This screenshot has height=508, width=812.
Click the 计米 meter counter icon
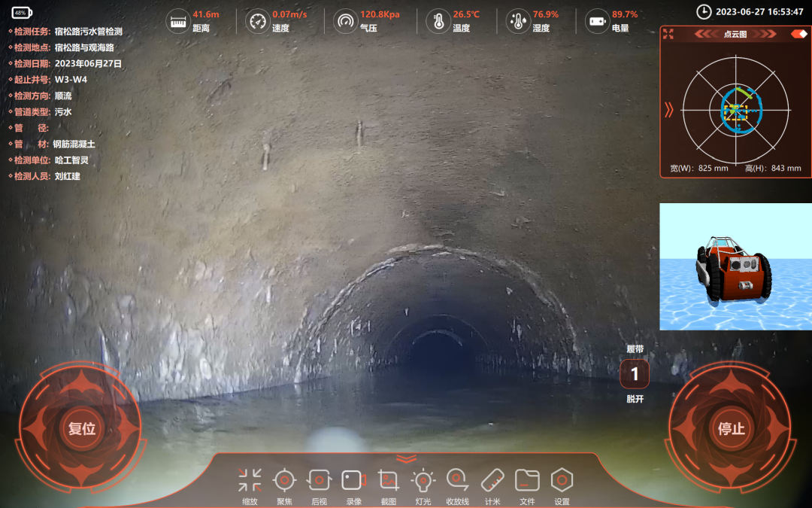pos(492,480)
